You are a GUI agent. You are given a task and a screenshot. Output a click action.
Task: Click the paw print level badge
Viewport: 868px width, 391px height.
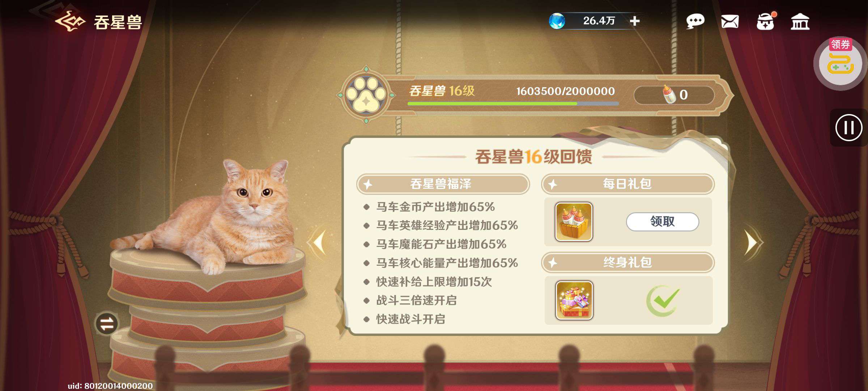pos(366,94)
